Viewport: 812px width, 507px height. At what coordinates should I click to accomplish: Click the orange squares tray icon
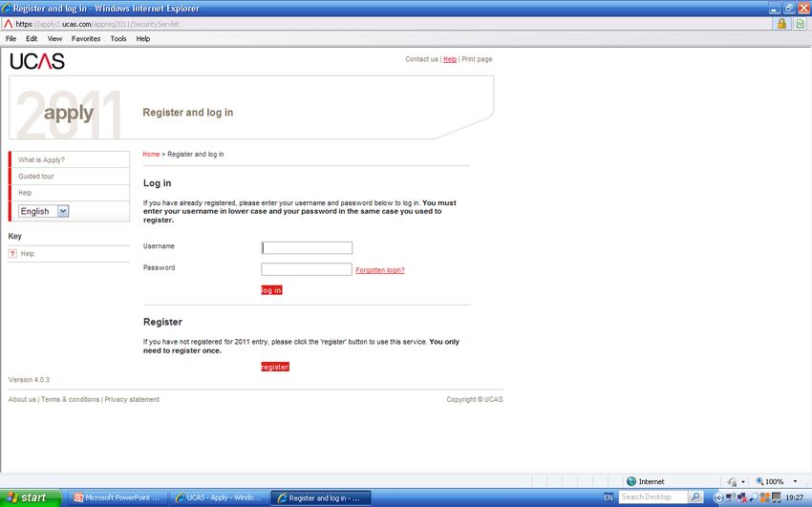765,497
